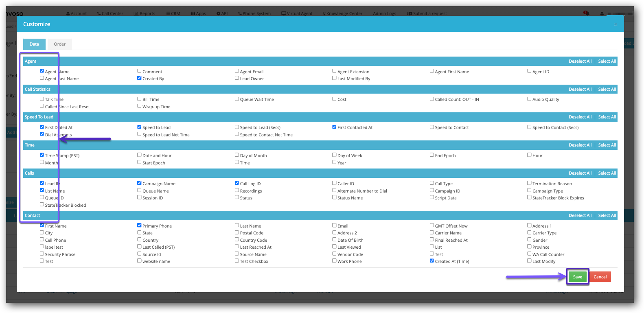Enable the Vendor Code checkbox

coord(334,254)
